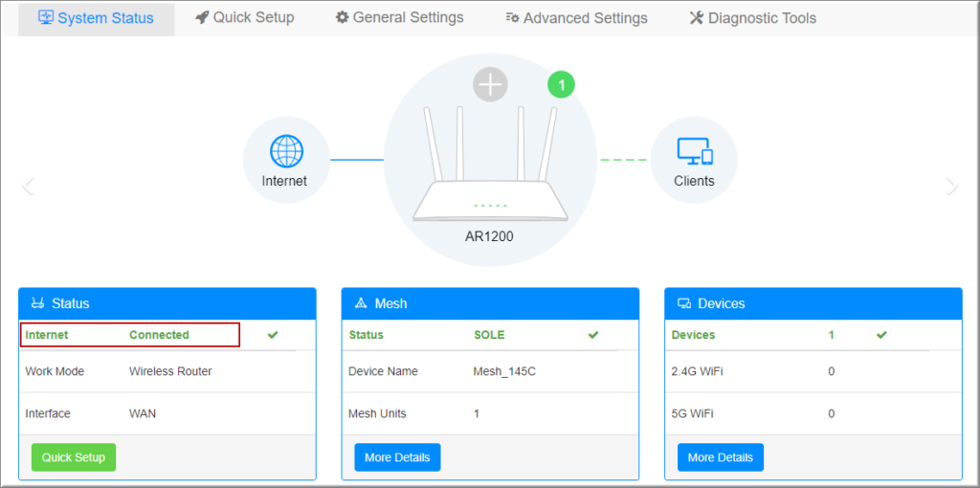Click the green checkmark beside Internet Connected
980x488 pixels.
point(273,335)
